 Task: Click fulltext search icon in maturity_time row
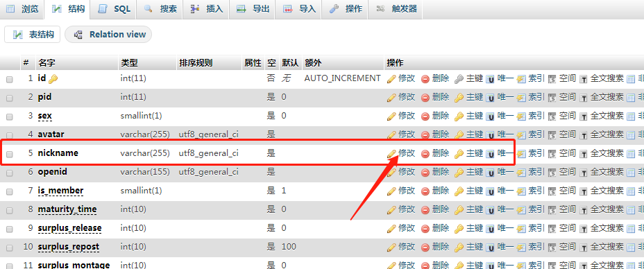[x=583, y=210]
